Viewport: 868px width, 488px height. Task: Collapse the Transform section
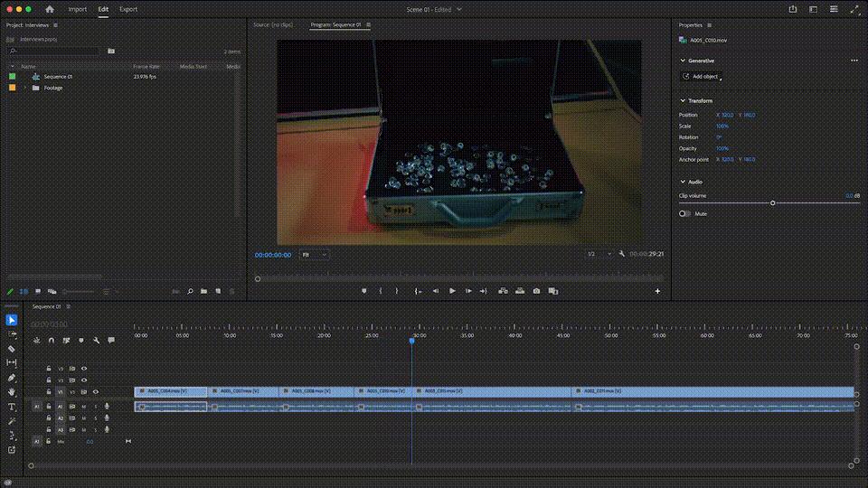tap(683, 100)
